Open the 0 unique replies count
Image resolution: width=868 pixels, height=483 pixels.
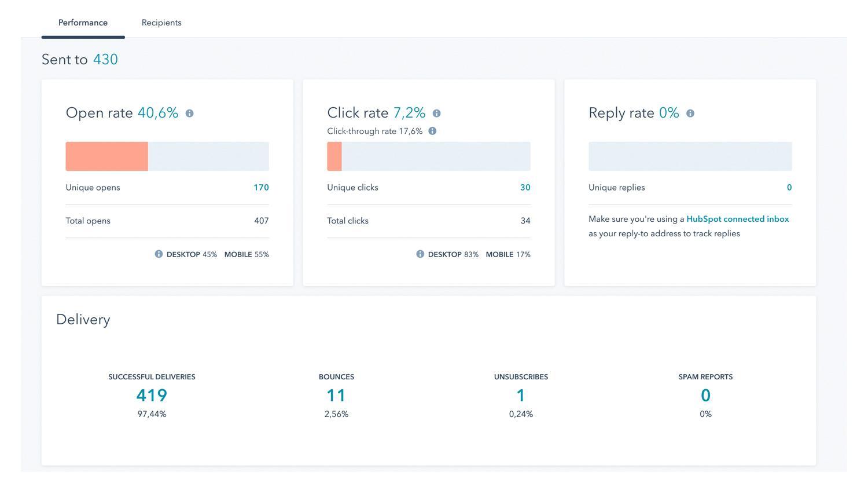[789, 188]
